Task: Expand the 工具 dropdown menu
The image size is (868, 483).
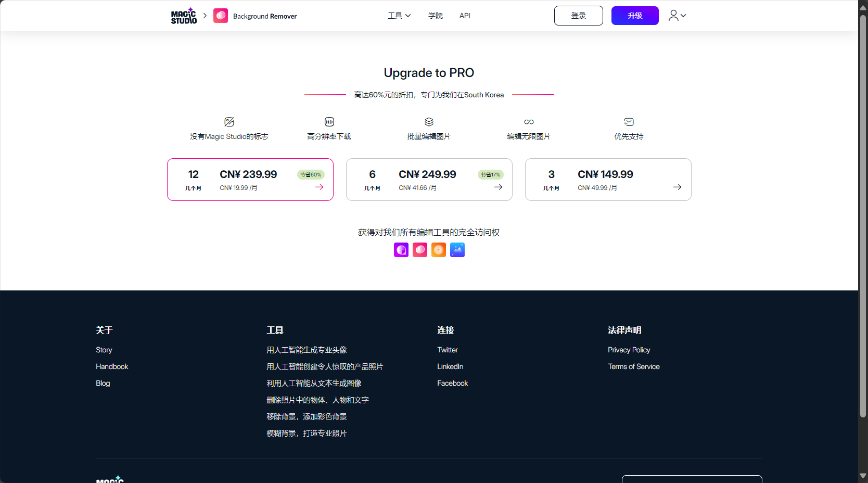Action: click(x=399, y=16)
